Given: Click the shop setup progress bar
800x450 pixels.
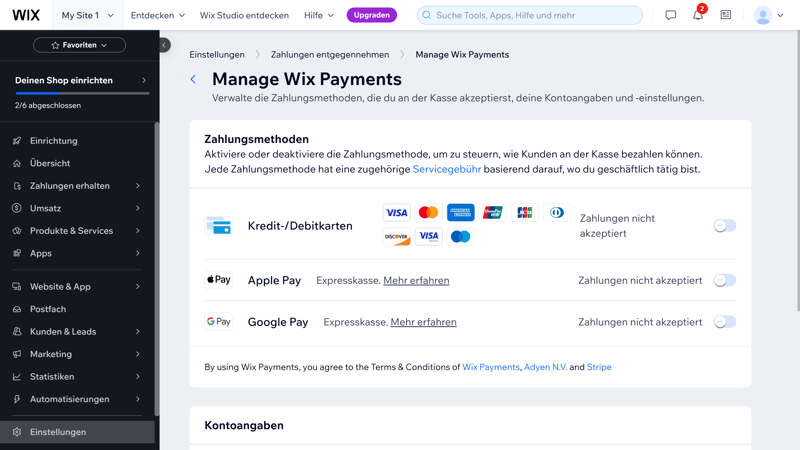Looking at the screenshot, I should point(82,93).
